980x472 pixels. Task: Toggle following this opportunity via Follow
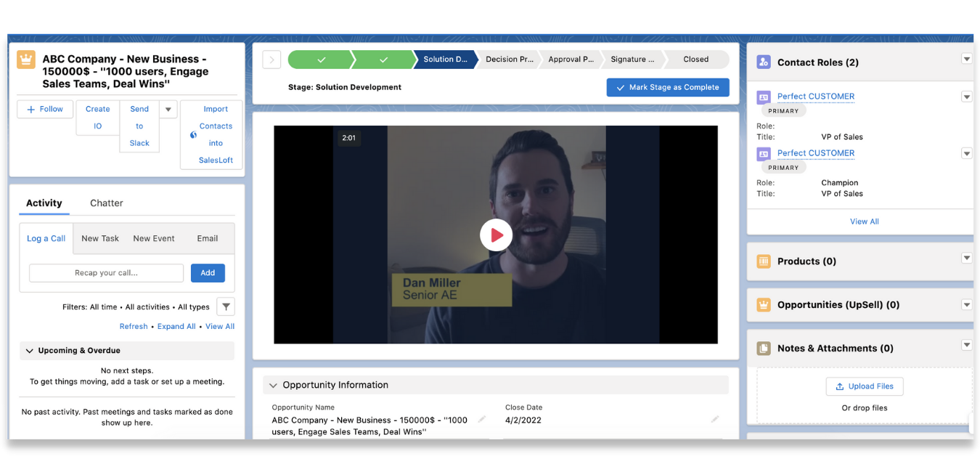point(44,108)
